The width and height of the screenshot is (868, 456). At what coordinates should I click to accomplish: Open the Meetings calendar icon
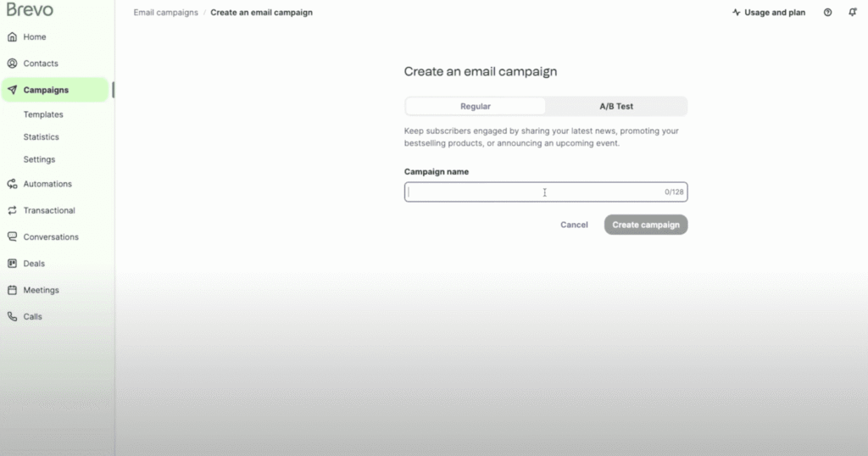[12, 290]
